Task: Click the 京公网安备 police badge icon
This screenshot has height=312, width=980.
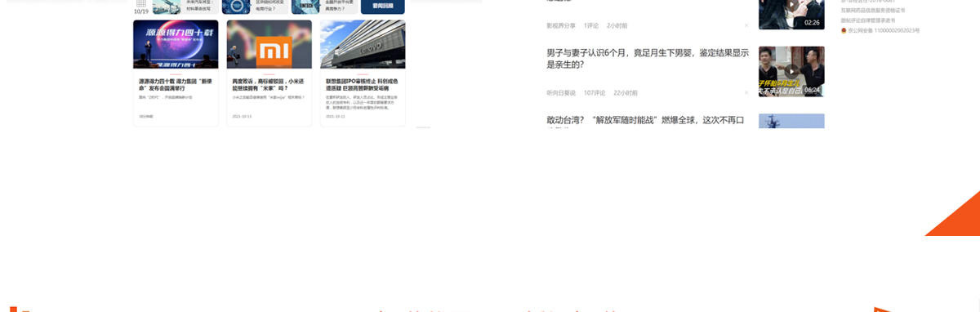Action: coord(844,30)
